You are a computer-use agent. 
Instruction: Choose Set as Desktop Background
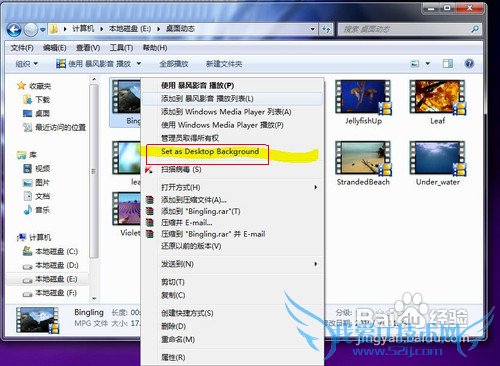click(x=210, y=152)
